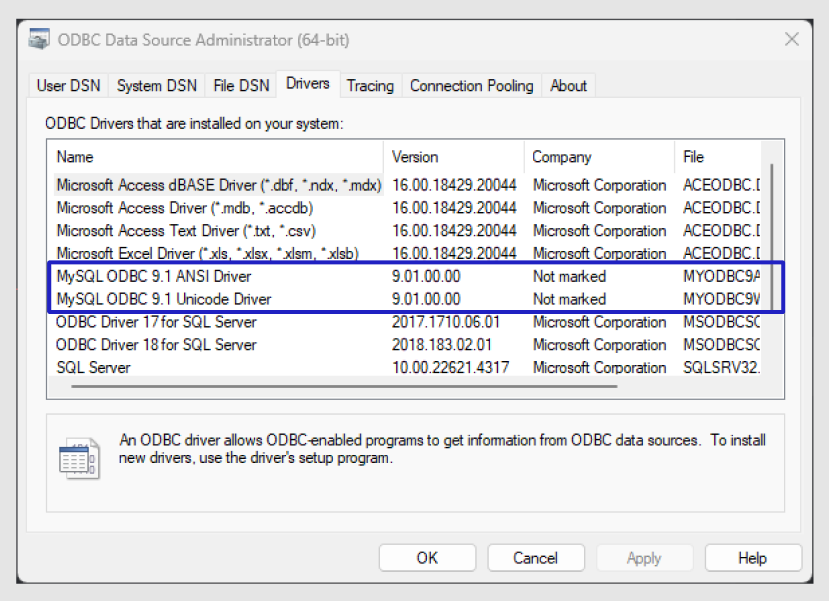Select MySQL ODBC 9.1 ANSI Driver row
This screenshot has width=829, height=601.
tap(154, 276)
